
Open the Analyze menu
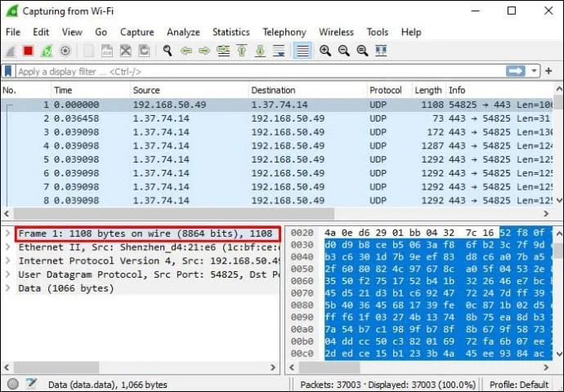(x=183, y=32)
